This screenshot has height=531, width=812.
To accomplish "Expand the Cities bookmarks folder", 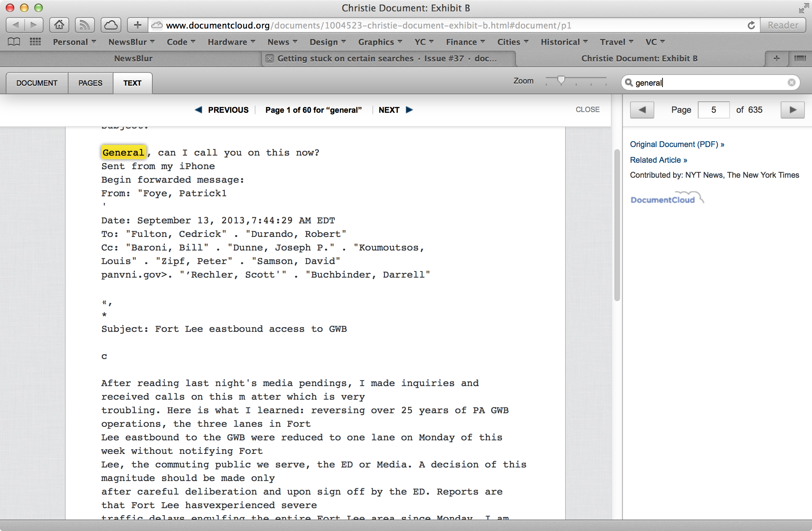I will [x=513, y=42].
